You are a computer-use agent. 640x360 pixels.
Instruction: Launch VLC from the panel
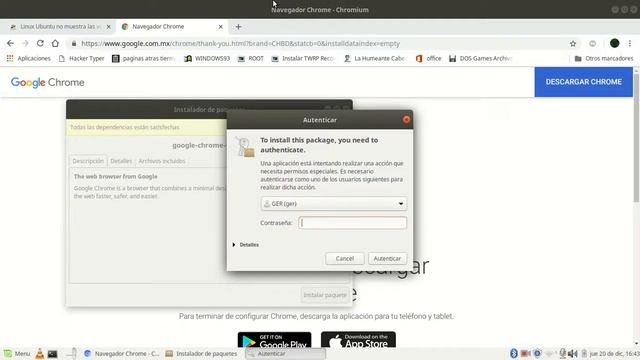coord(40,354)
